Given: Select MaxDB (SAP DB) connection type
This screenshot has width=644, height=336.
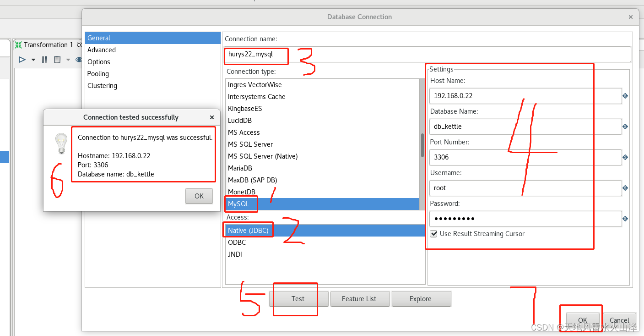Looking at the screenshot, I should pos(322,180).
